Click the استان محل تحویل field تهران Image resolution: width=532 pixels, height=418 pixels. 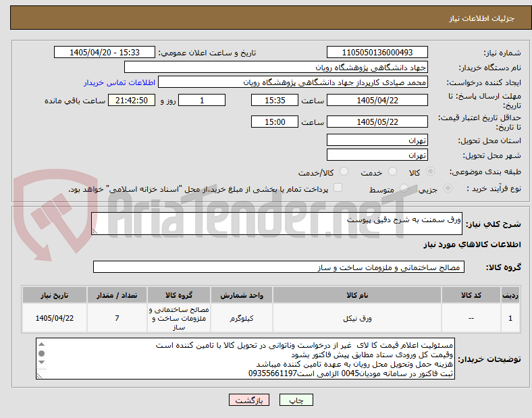pyautogui.click(x=377, y=140)
